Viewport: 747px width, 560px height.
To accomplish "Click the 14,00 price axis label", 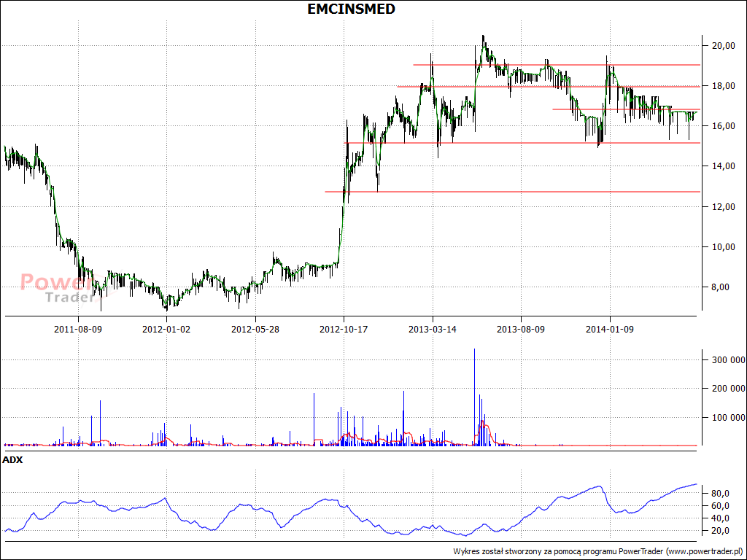I will [x=722, y=166].
